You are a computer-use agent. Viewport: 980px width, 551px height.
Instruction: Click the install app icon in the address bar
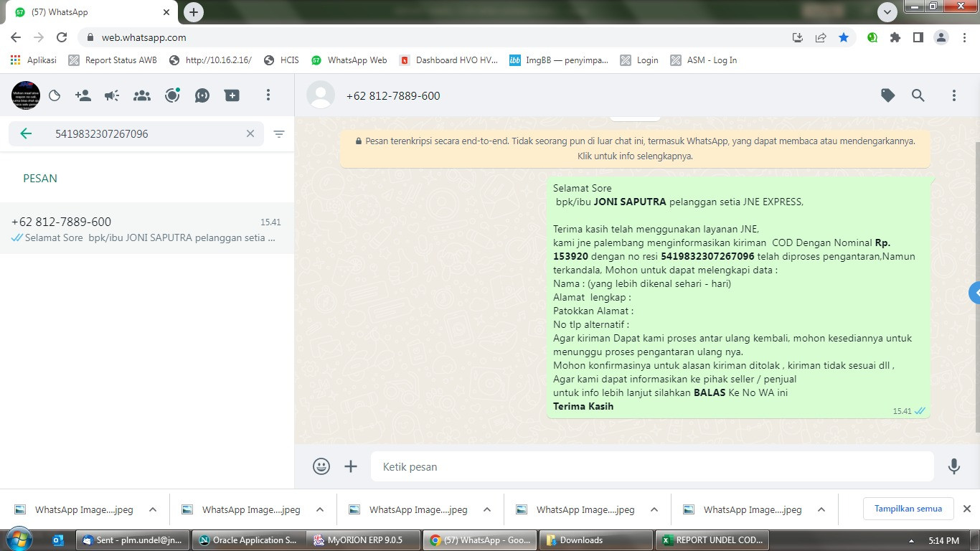pyautogui.click(x=798, y=37)
